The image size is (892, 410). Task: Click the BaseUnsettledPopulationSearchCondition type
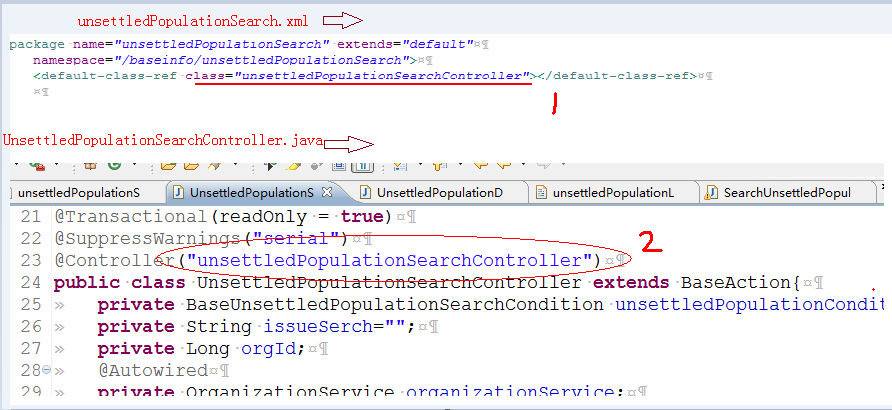click(395, 304)
